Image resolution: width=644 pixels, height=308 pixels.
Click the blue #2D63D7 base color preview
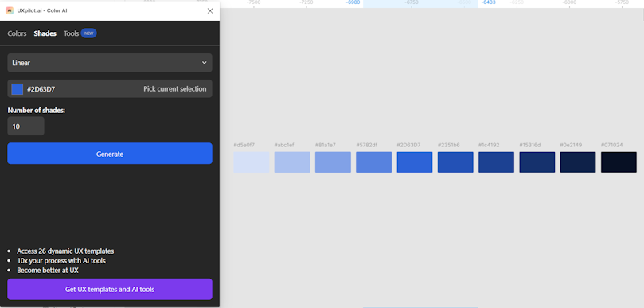click(18, 89)
